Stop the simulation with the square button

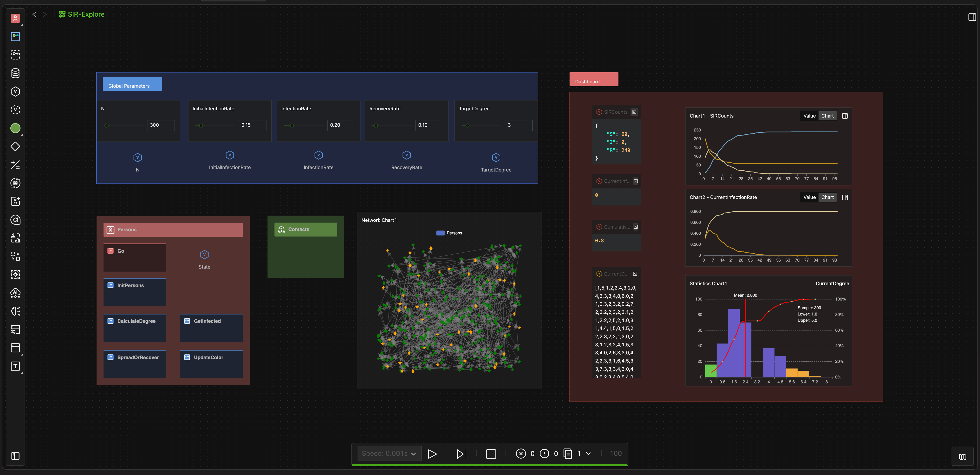pos(491,454)
